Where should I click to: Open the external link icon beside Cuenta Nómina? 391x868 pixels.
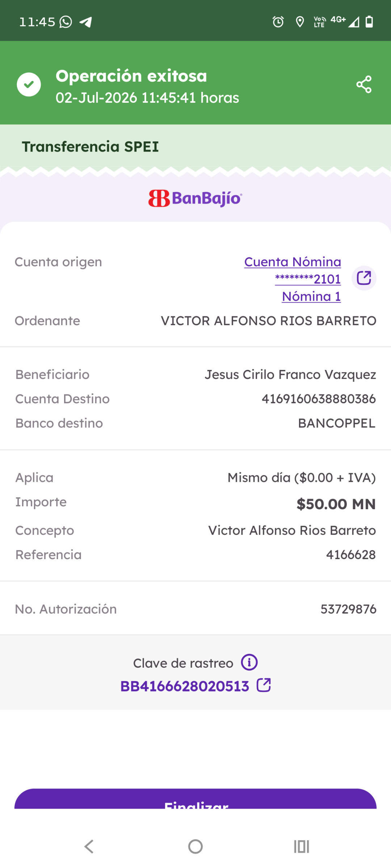pos(364,278)
